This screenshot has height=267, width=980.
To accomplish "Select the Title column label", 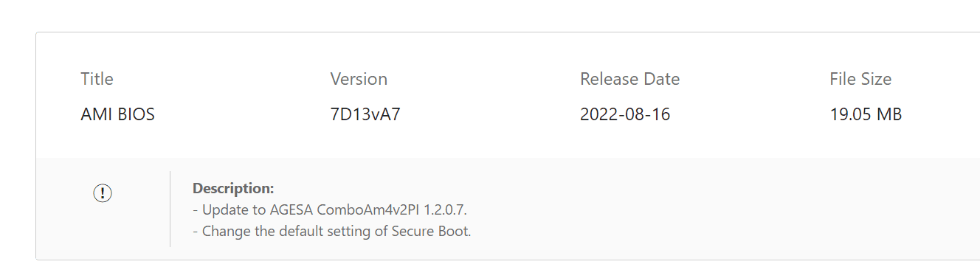I will click(97, 79).
